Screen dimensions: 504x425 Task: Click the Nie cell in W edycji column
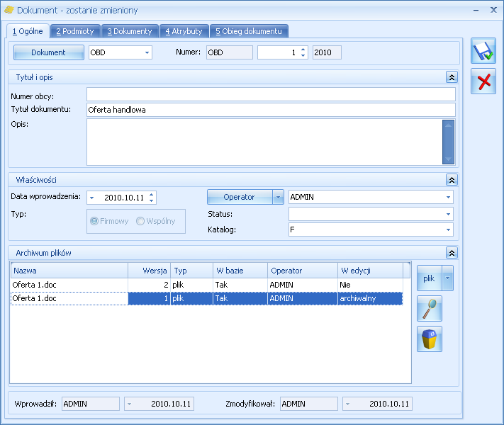370,285
